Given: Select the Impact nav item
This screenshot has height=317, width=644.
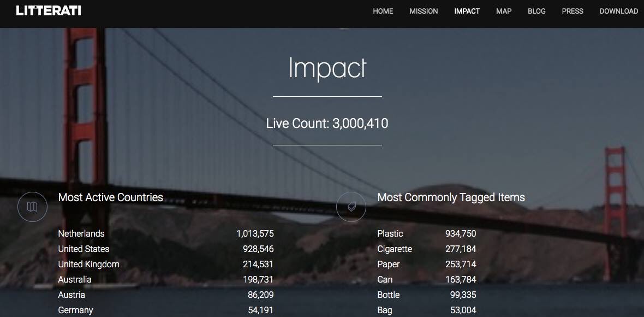Looking at the screenshot, I should pos(467,11).
